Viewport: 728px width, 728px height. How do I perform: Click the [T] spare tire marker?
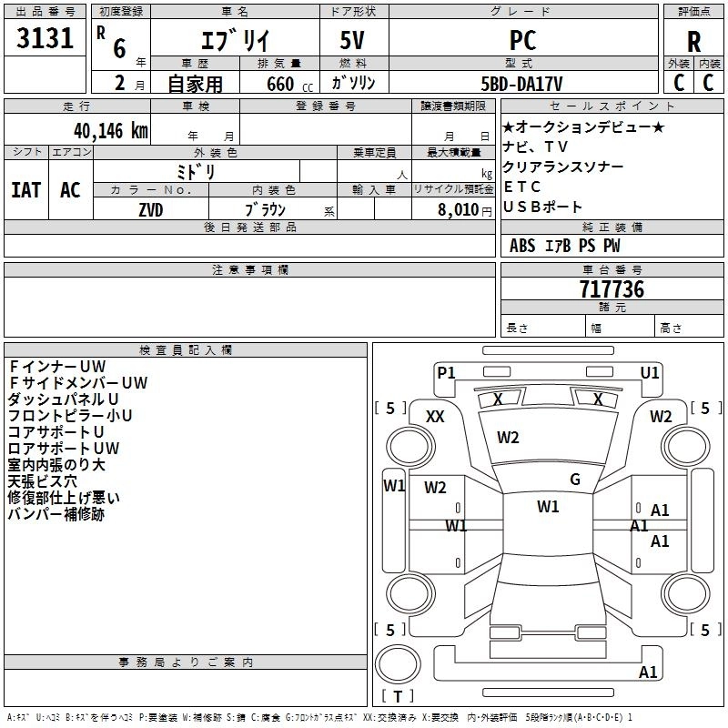[x=398, y=696]
